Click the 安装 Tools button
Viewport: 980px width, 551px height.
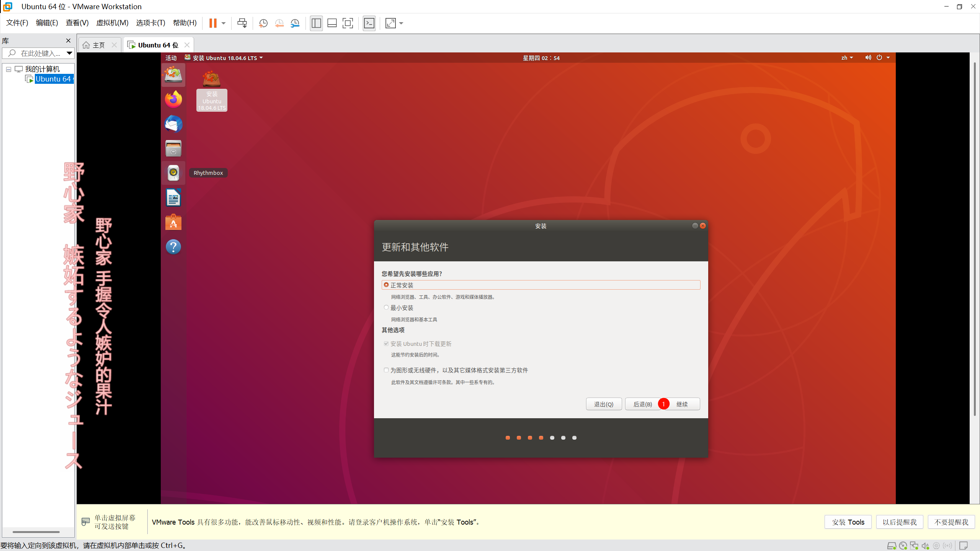click(x=848, y=522)
